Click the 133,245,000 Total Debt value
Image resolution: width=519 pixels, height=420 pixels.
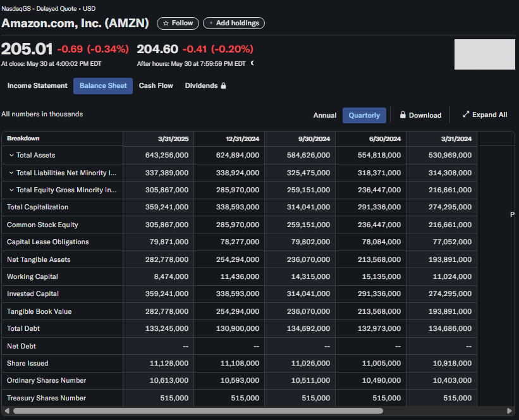point(167,328)
